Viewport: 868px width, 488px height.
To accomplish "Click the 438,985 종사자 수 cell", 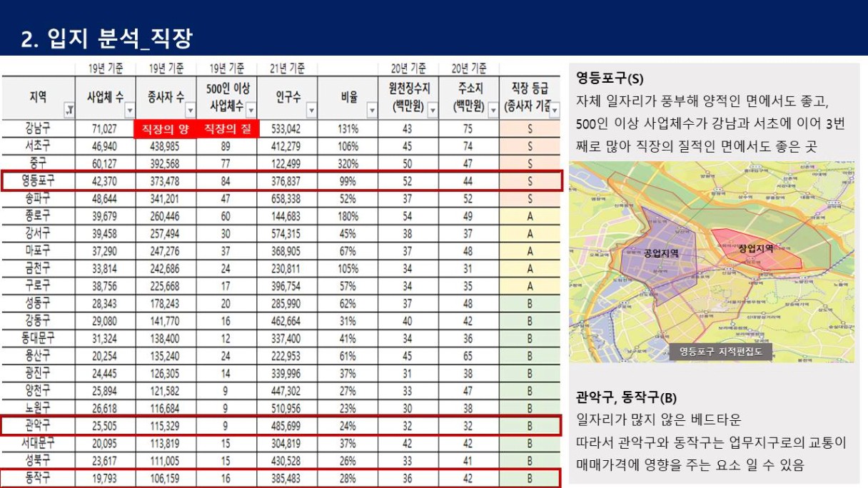I will pyautogui.click(x=166, y=146).
